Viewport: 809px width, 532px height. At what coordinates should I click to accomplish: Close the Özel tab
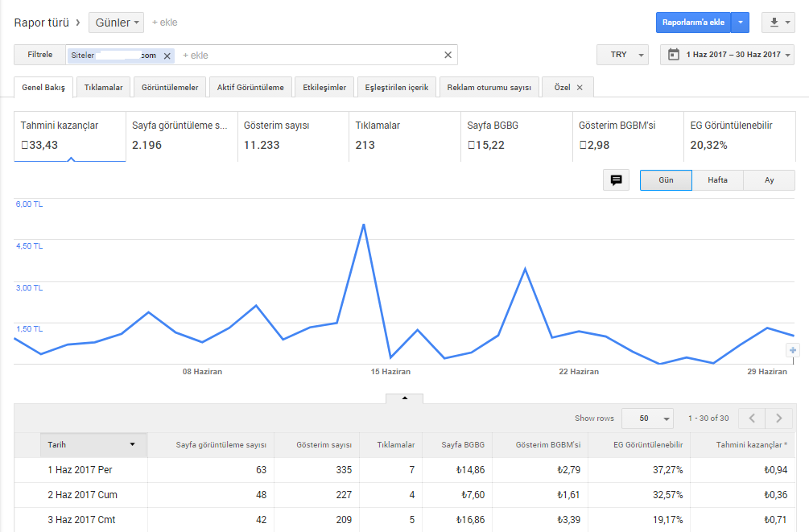tap(580, 88)
